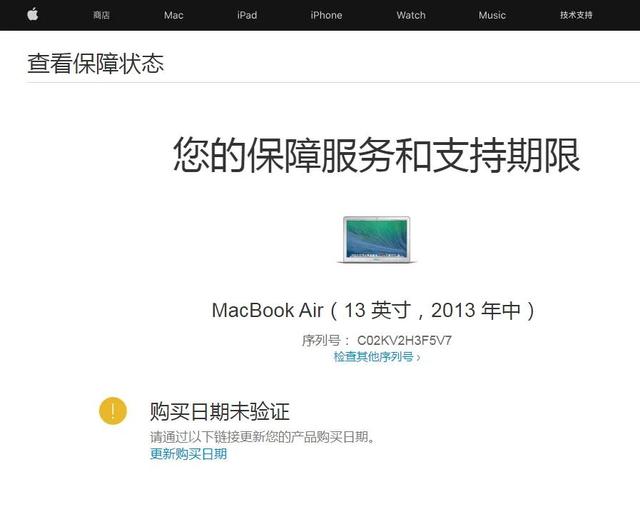Click 请通过以下链接更新您的产品购买日期 description text
Viewport: 640px width, 512px height.
click(x=262, y=437)
